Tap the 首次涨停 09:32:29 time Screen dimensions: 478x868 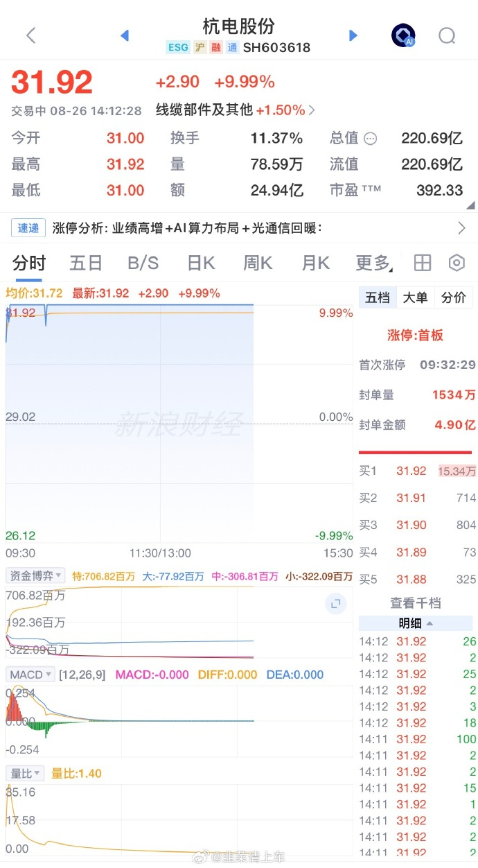[x=448, y=365]
